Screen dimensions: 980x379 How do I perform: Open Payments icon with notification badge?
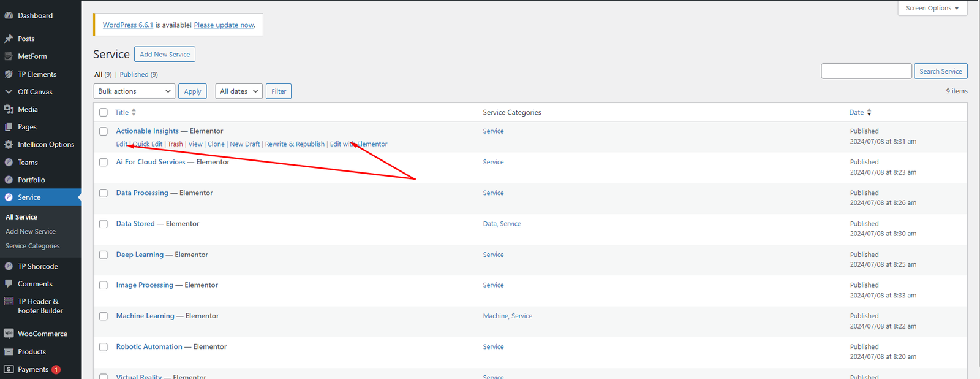tap(9, 369)
